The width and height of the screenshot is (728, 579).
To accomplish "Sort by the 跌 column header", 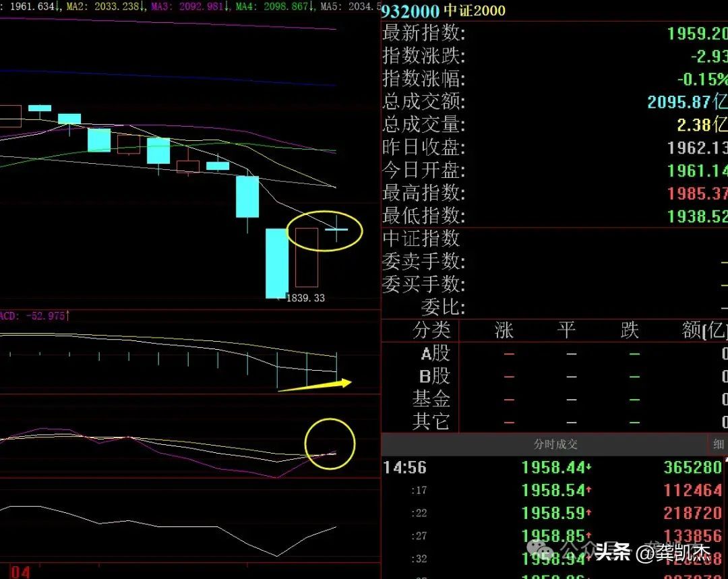I will click(630, 330).
